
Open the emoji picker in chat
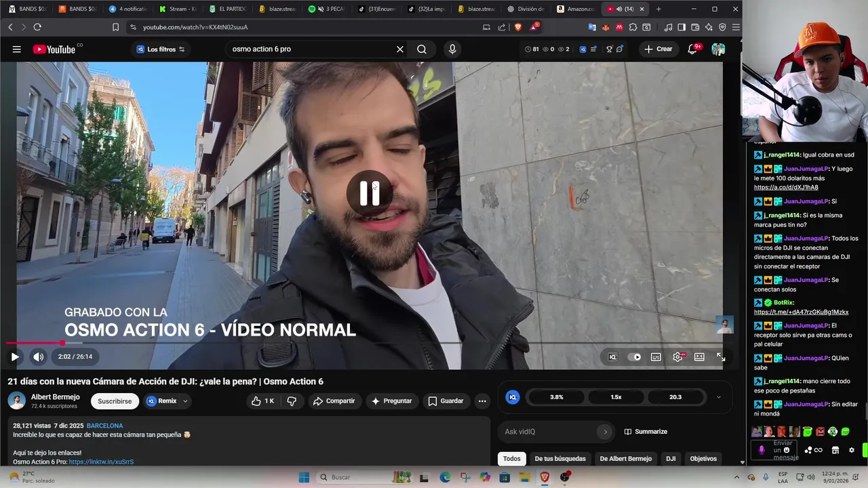(x=787, y=450)
